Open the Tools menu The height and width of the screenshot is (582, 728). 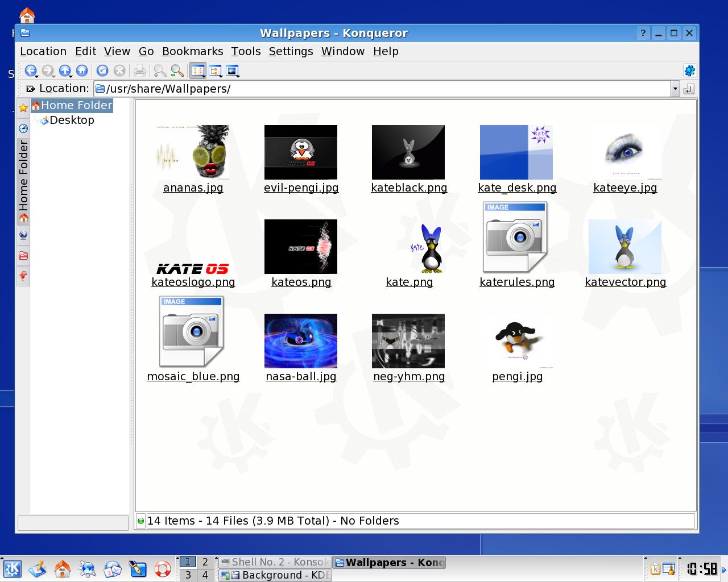246,51
